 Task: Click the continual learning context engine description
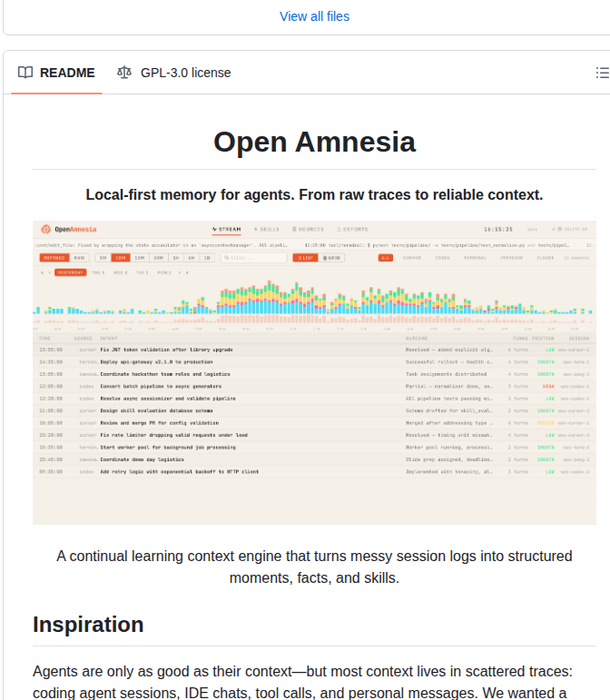[x=314, y=567]
